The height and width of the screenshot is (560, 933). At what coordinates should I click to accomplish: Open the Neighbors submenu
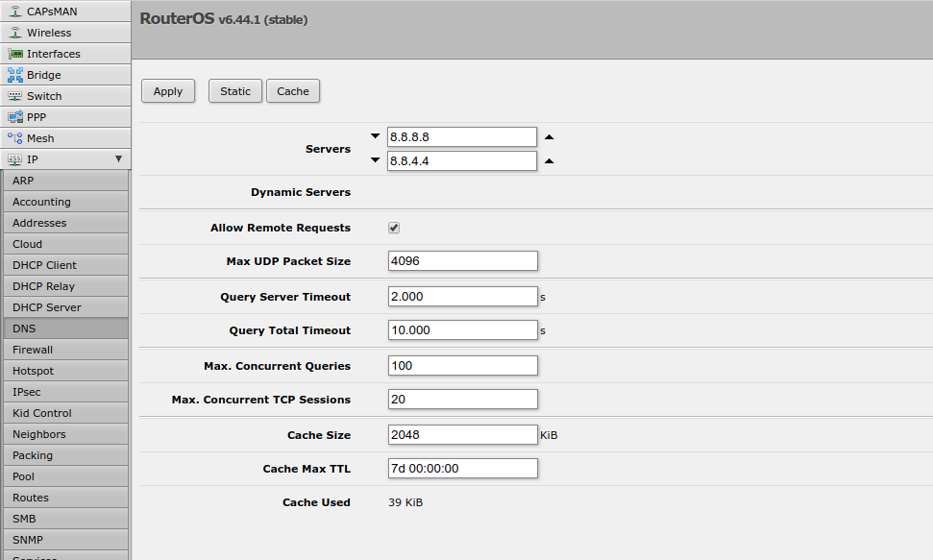(x=65, y=434)
